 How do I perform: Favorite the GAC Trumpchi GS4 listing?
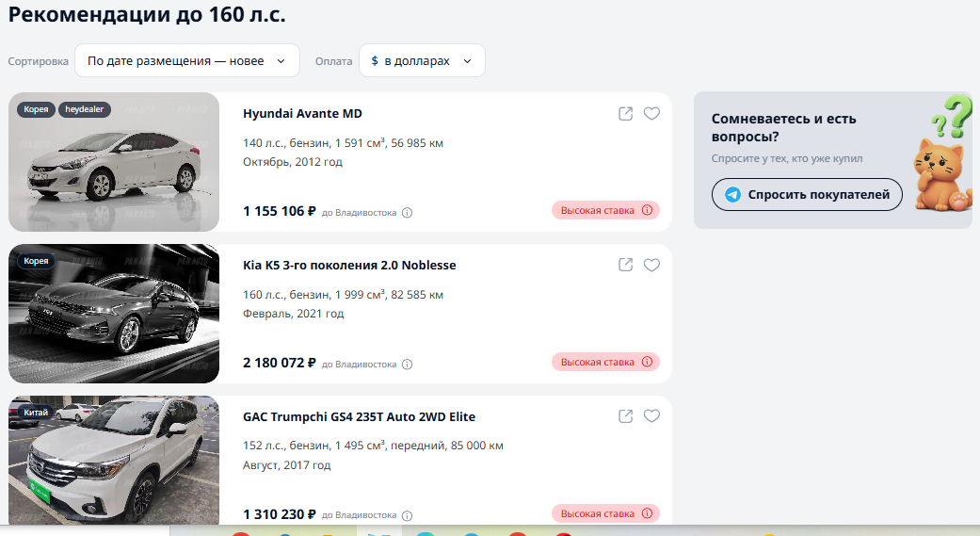click(x=651, y=416)
